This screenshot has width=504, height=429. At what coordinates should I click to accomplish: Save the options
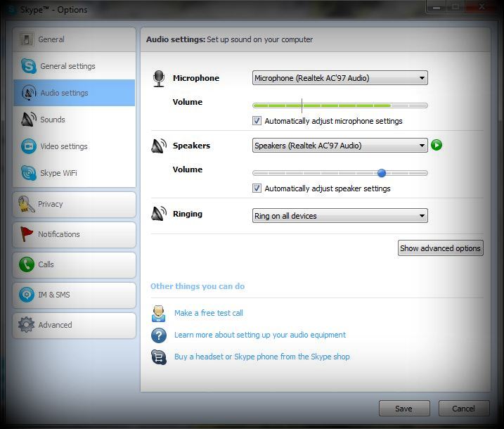point(404,409)
